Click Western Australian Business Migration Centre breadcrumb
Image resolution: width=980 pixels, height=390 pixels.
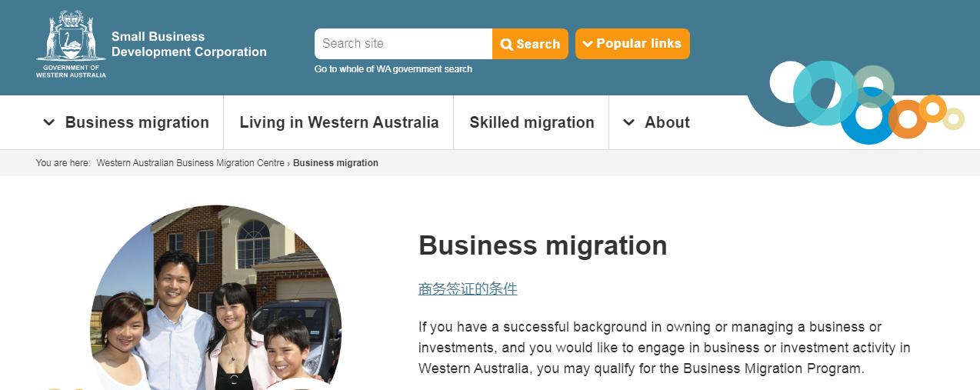point(191,163)
